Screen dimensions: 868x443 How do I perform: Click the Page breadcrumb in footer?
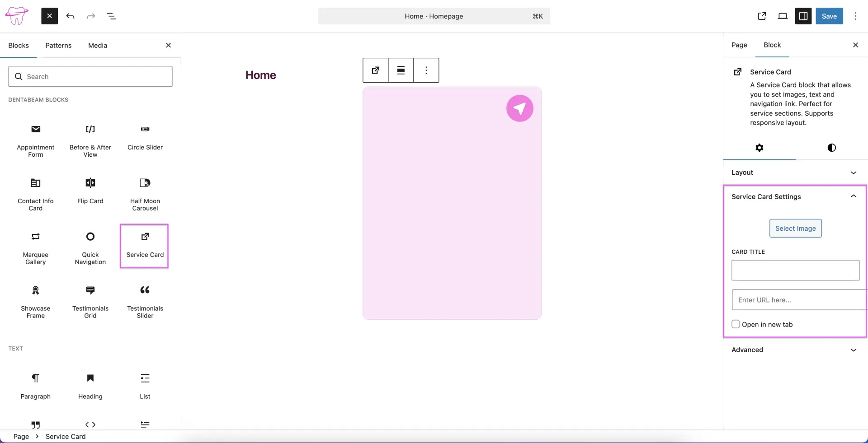click(21, 437)
